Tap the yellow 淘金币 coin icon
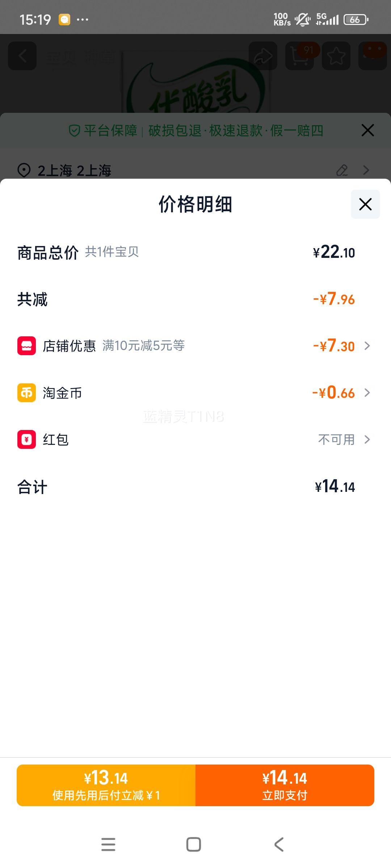This screenshot has height=868, width=391. pyautogui.click(x=26, y=393)
